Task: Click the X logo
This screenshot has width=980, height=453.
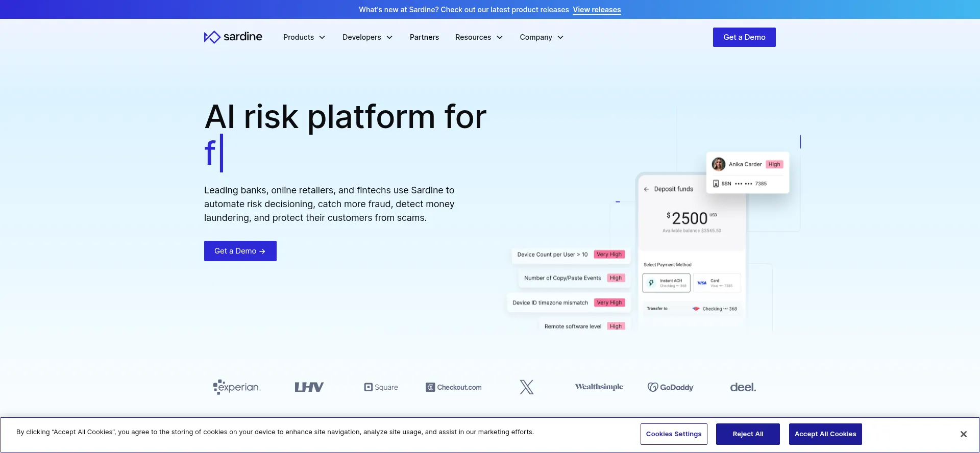Action: click(x=527, y=387)
